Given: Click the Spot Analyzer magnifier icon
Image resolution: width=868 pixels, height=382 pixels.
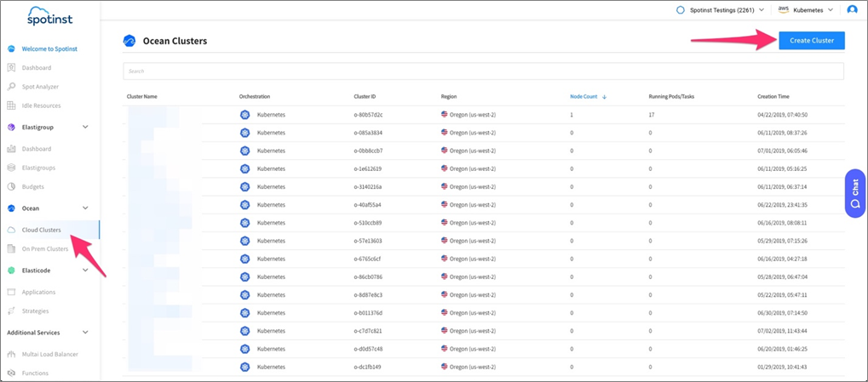Looking at the screenshot, I should 11,87.
